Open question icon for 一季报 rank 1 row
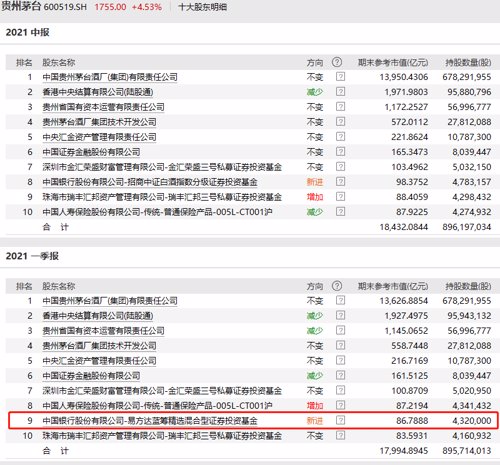The width and height of the screenshot is (500, 465). pyautogui.click(x=340, y=300)
